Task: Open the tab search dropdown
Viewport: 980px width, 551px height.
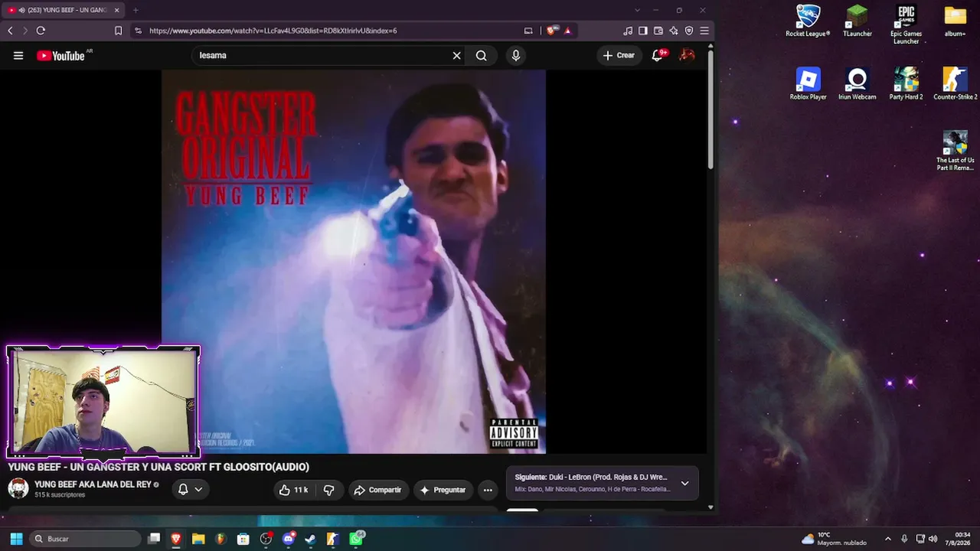Action: pos(637,10)
